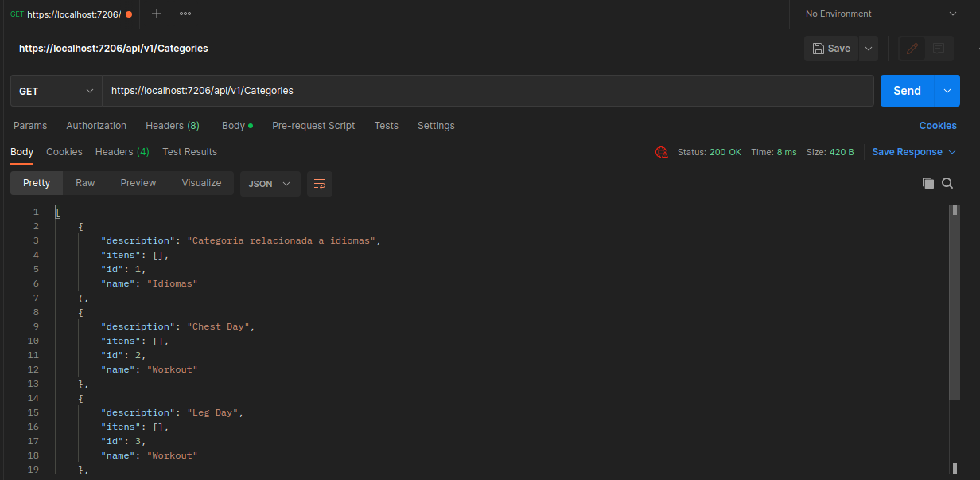Click the pencil edit icon near Save
The image size is (980, 480).
(912, 49)
